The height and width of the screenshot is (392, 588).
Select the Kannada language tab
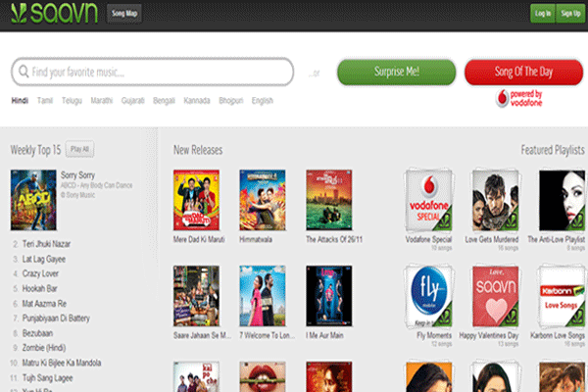click(x=197, y=101)
